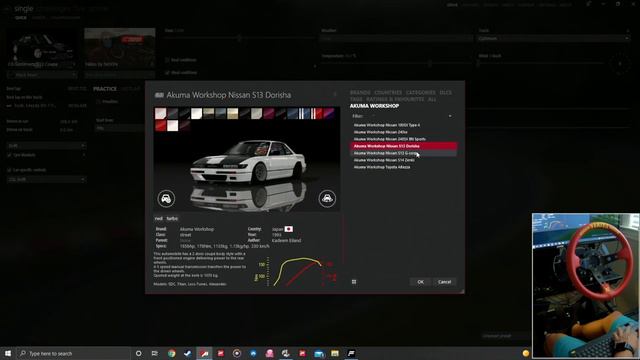Pick the blue skin with white stripes
The height and width of the screenshot is (360, 640).
click(304, 113)
